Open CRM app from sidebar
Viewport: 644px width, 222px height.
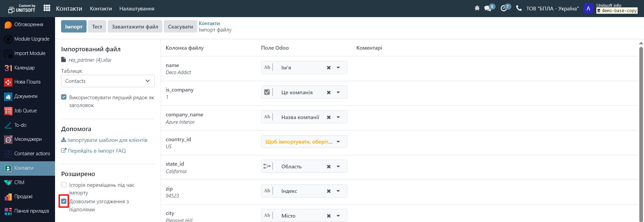19,182
